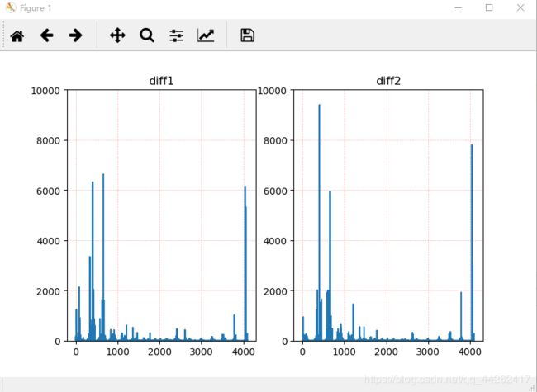537x392 pixels.
Task: Reset the view with the Home icon
Action: click(x=17, y=35)
